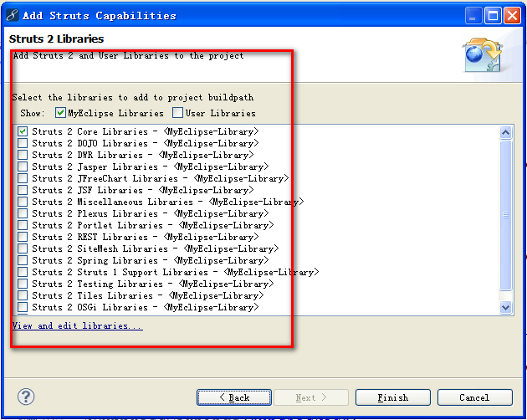Cancel the Add Struts Capabilities wizard
The width and height of the screenshot is (527, 420).
point(475,397)
